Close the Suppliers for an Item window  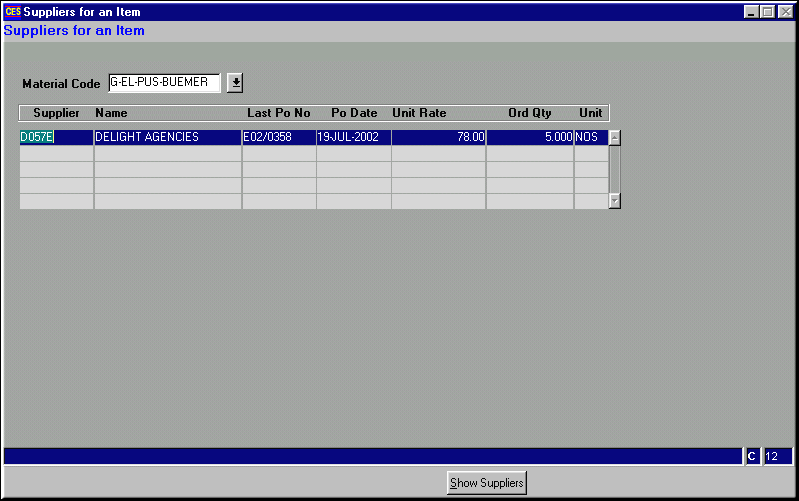coord(784,12)
